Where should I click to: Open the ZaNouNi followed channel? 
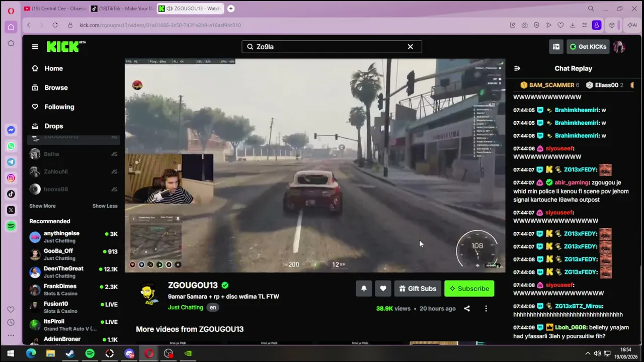tap(73, 171)
